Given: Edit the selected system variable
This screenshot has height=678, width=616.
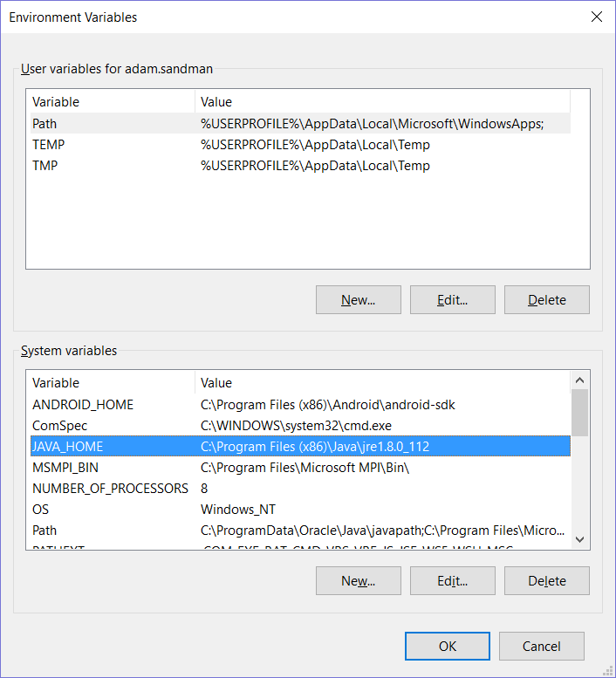Looking at the screenshot, I should (452, 580).
